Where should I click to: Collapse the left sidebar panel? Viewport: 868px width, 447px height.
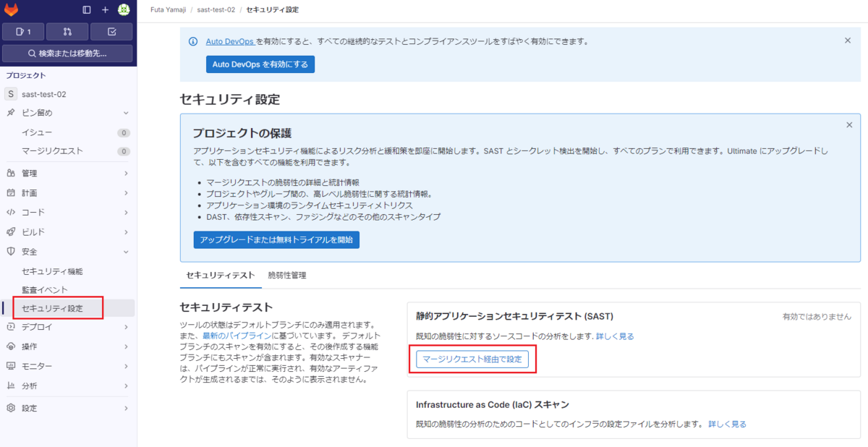coord(87,10)
